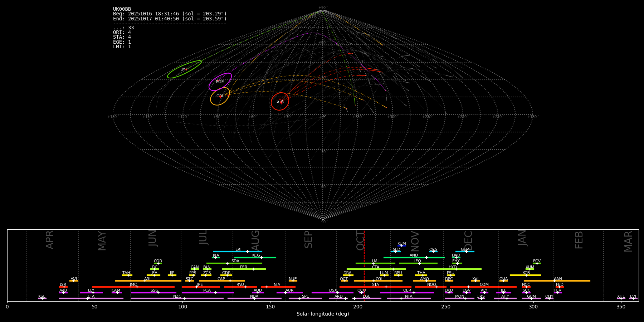Click the XCB yellow shower bar
Image resolution: width=644 pixels, height=322 pixels.
click(525, 275)
